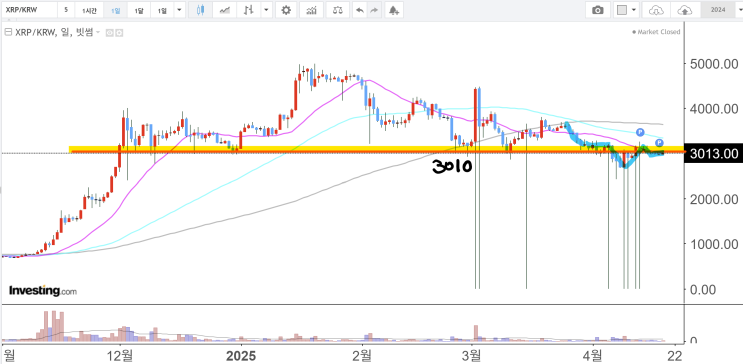Select the 1달 interval
The image size is (743, 364).
pos(138,10)
